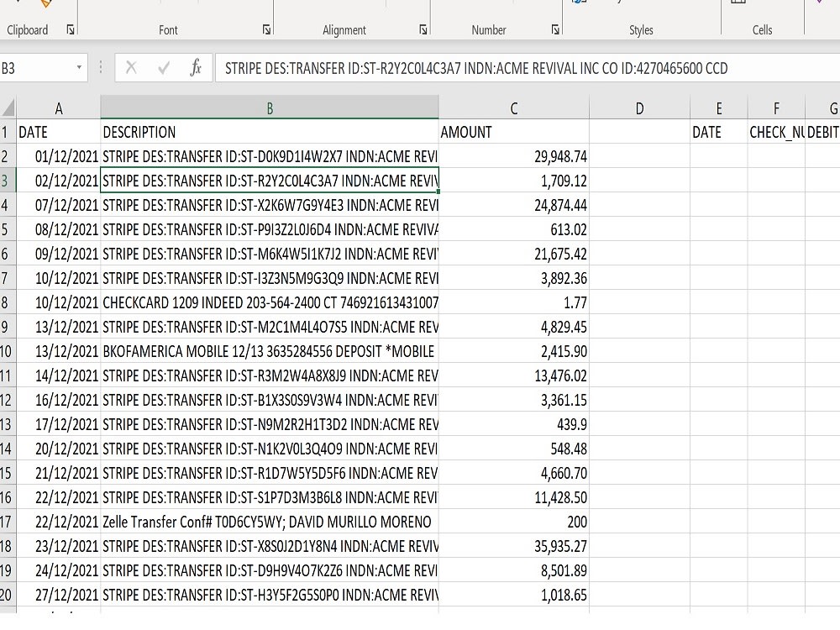Open the Font settings dialog launcher
Viewport: 840px width, 630px height.
(x=266, y=29)
